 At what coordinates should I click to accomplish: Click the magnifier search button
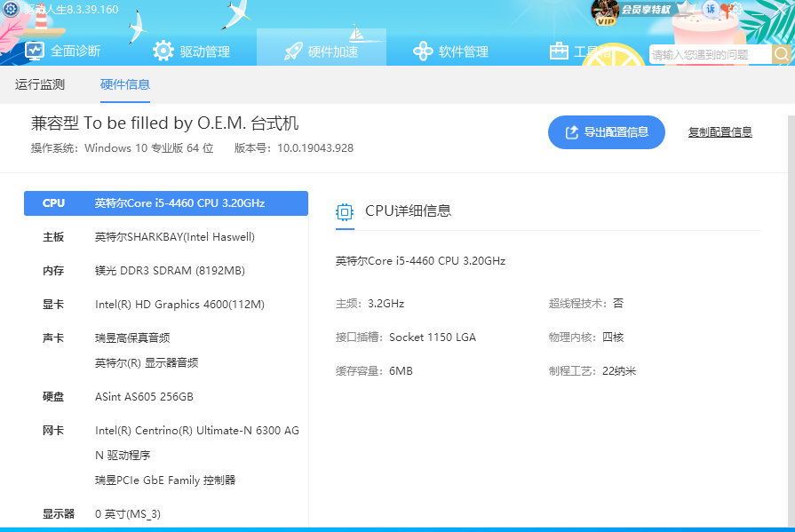(782, 54)
